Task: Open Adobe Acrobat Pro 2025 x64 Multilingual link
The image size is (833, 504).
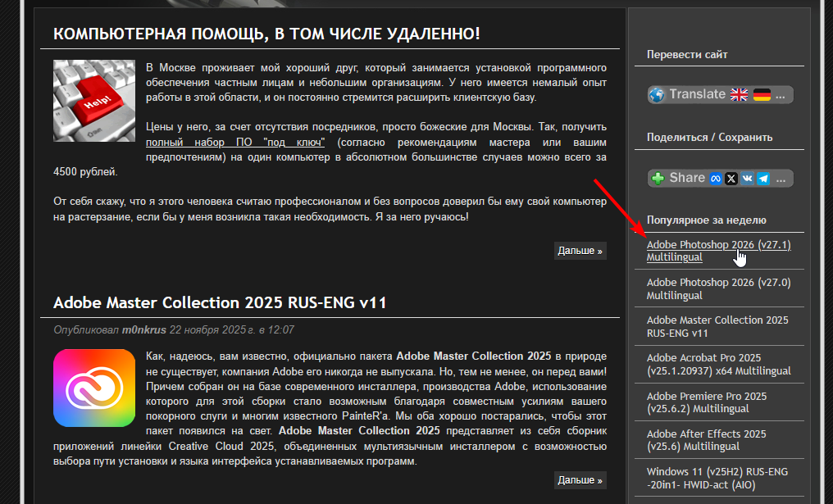Action: click(x=719, y=365)
